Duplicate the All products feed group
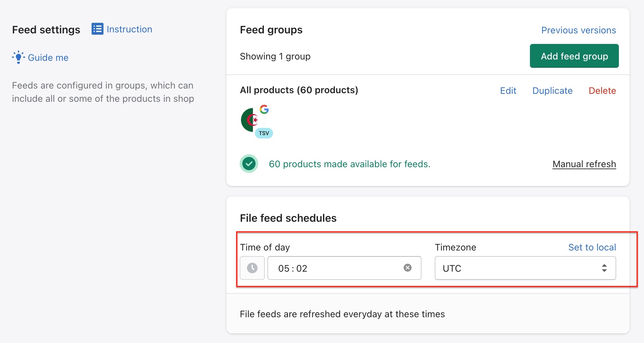 coord(552,91)
